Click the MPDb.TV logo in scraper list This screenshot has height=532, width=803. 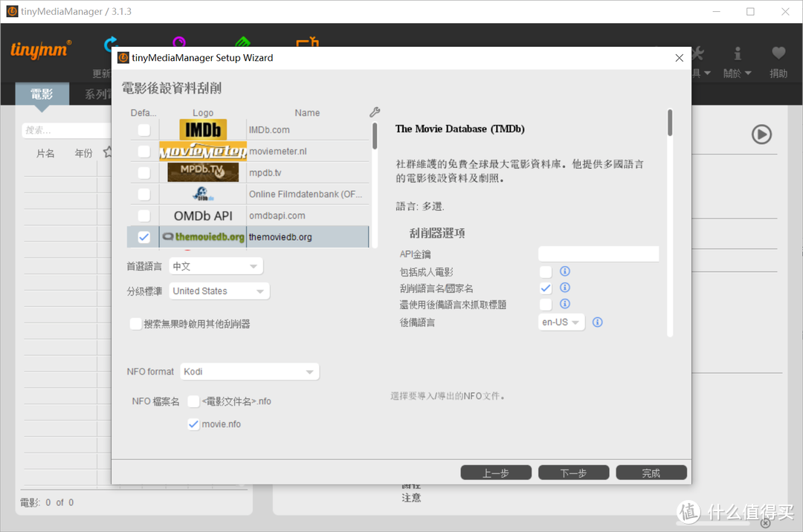(203, 172)
